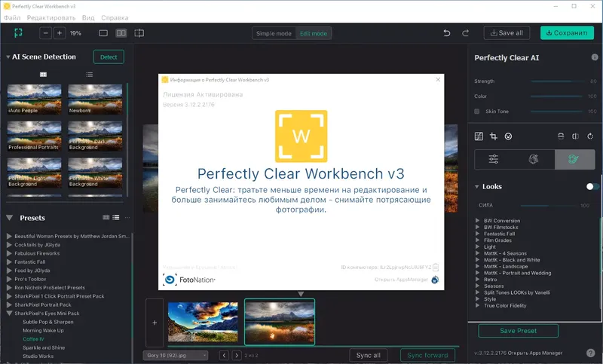The image size is (603, 364).
Task: Zoom out with the minus button
Action: (x=45, y=33)
